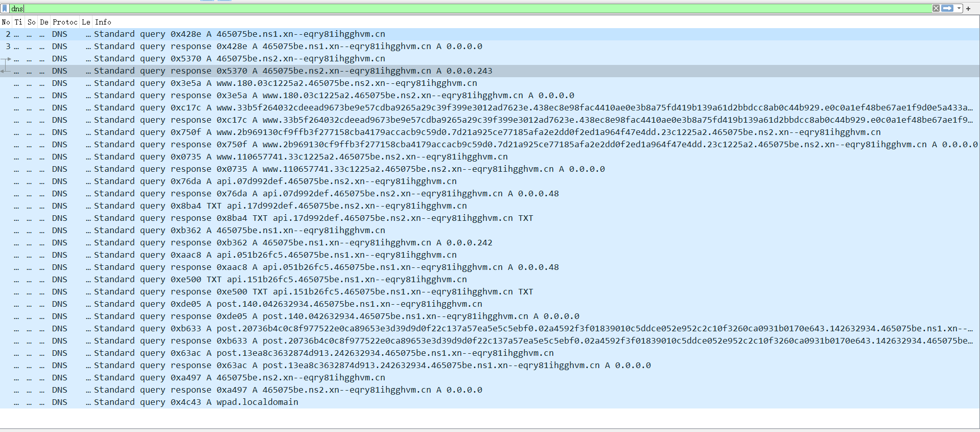This screenshot has height=432, width=980.
Task: Open the display filter bookmark menu
Action: pyautogui.click(x=5, y=8)
